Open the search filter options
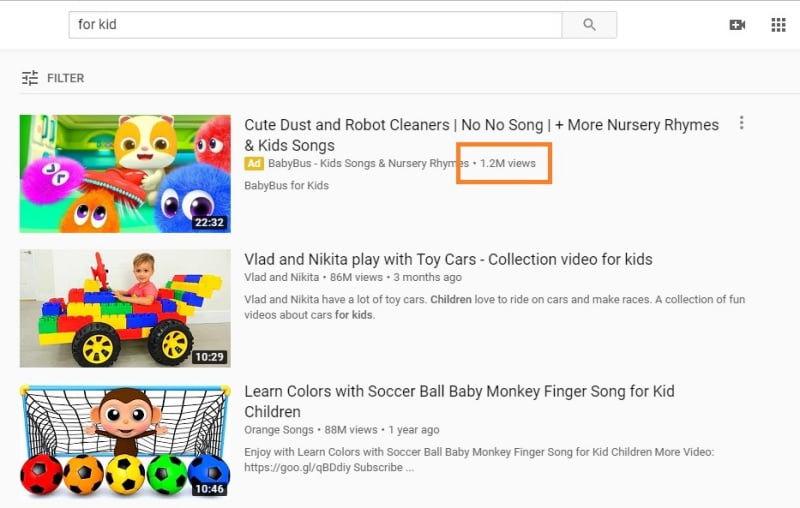 pyautogui.click(x=53, y=78)
